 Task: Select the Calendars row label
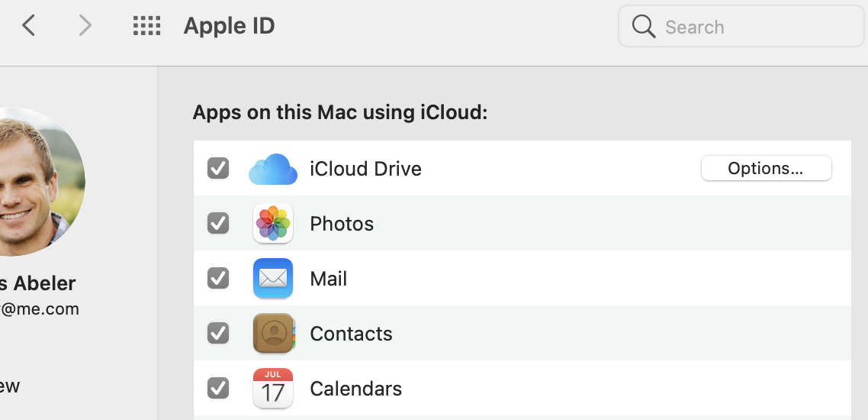[355, 389]
